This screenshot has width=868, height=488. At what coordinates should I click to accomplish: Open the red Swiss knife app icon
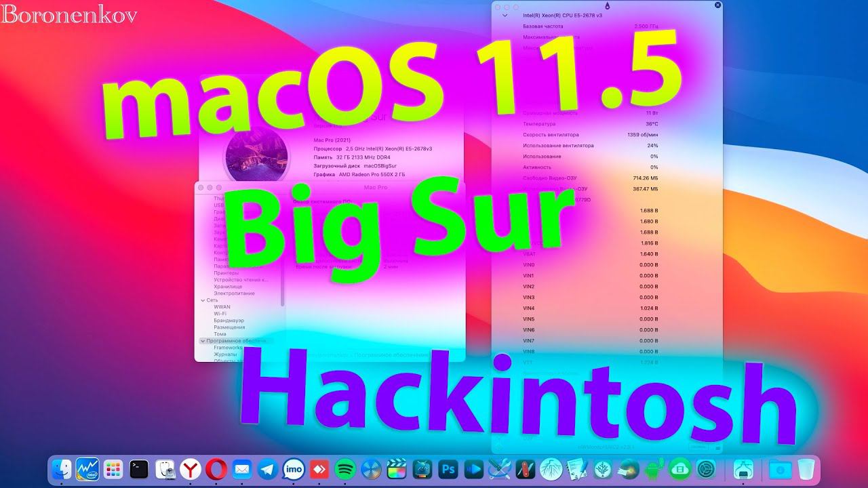pos(526,469)
